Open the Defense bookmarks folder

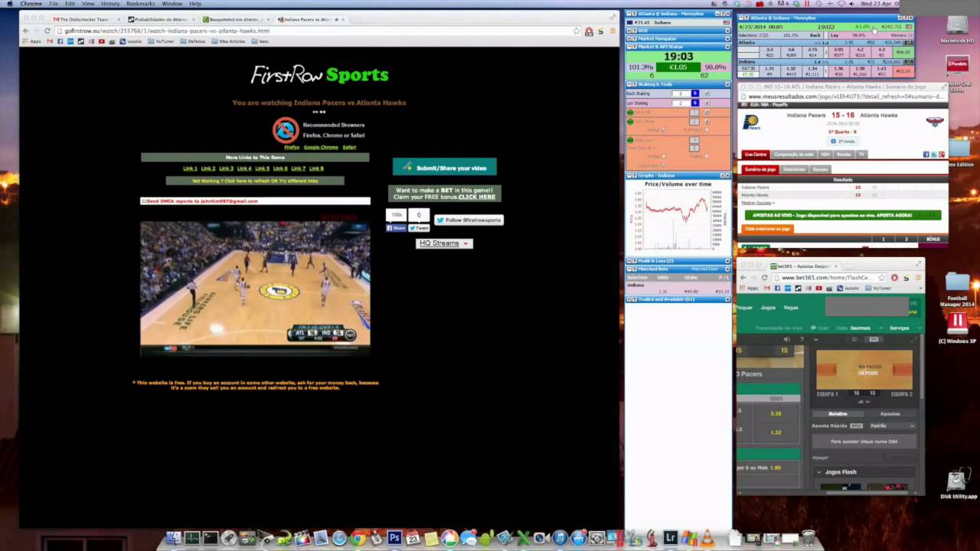click(x=194, y=41)
